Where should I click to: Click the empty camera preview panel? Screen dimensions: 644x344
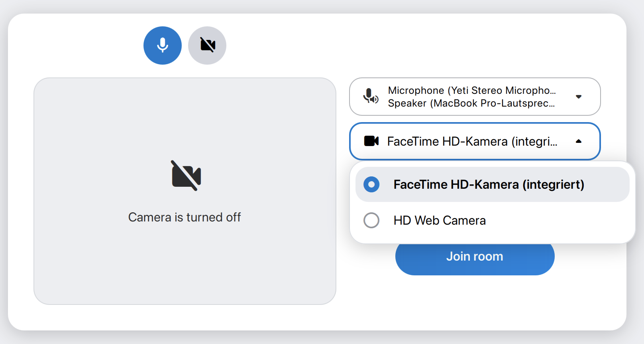(x=185, y=263)
